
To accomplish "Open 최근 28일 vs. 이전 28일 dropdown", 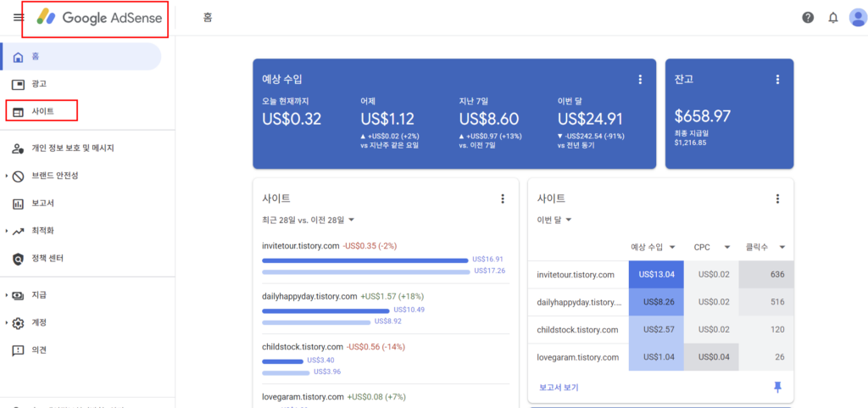I will (x=309, y=220).
